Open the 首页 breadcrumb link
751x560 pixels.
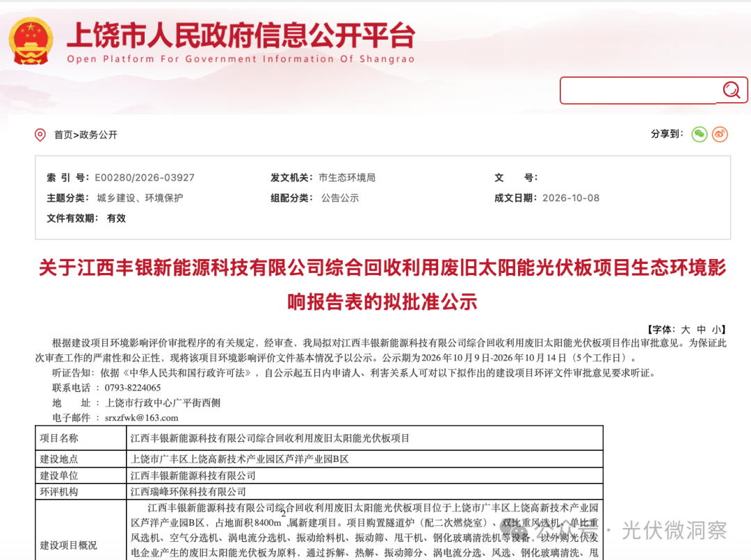click(63, 135)
